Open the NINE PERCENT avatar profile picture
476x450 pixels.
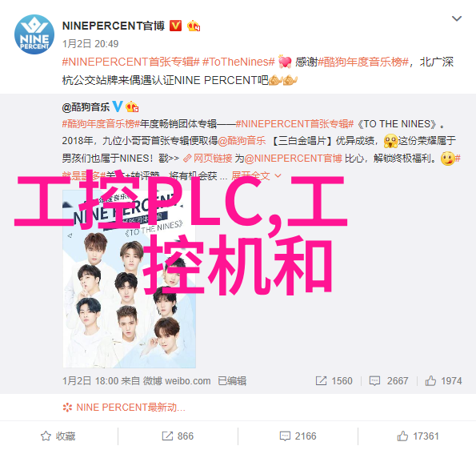tap(34, 34)
